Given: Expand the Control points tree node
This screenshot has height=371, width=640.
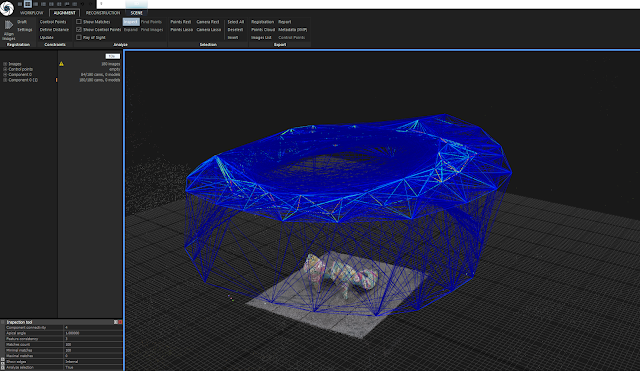Looking at the screenshot, I should (x=5, y=69).
